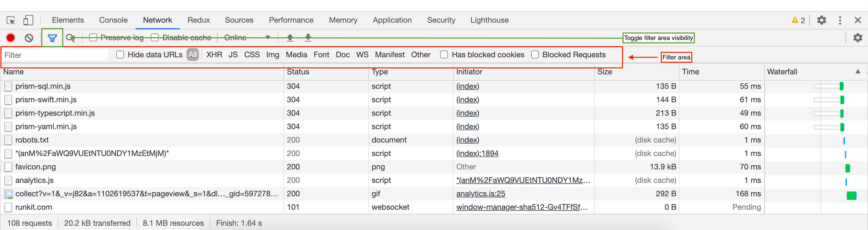
Task: Open network settings gear icon
Action: coord(858,38)
